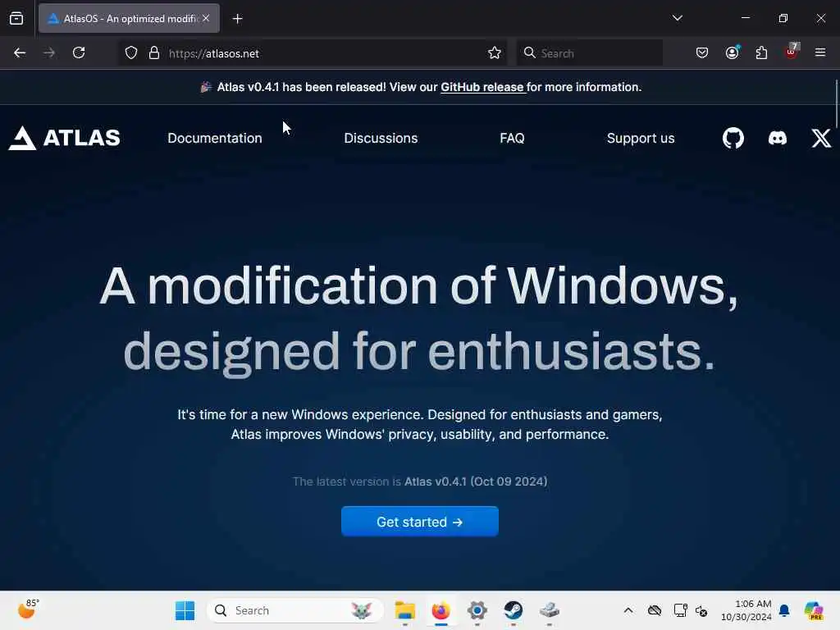The height and width of the screenshot is (630, 840).
Task: Go back using the browser back arrow
Action: (20, 53)
